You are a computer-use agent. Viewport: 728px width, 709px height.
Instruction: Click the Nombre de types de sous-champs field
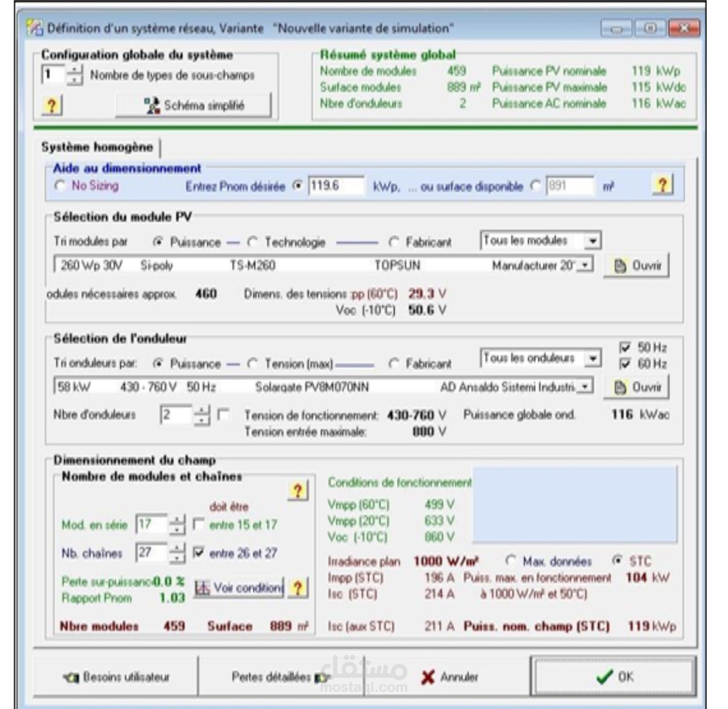point(53,75)
